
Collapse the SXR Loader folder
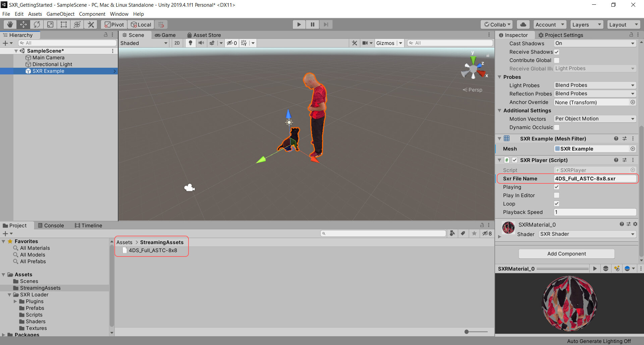point(9,295)
